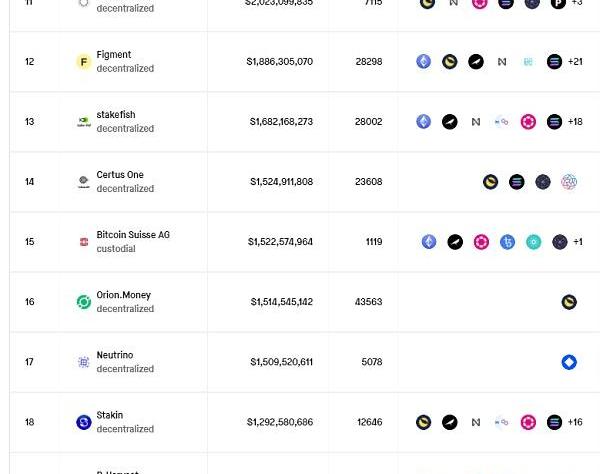The image size is (600, 474).
Task: Open the Neutrino provider link
Action: coord(115,355)
